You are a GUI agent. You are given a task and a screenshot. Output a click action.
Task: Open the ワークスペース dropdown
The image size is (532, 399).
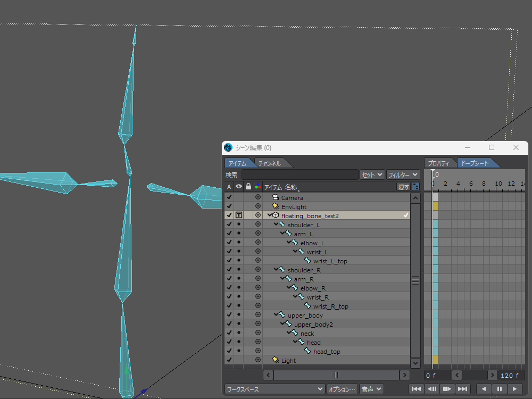click(x=275, y=389)
